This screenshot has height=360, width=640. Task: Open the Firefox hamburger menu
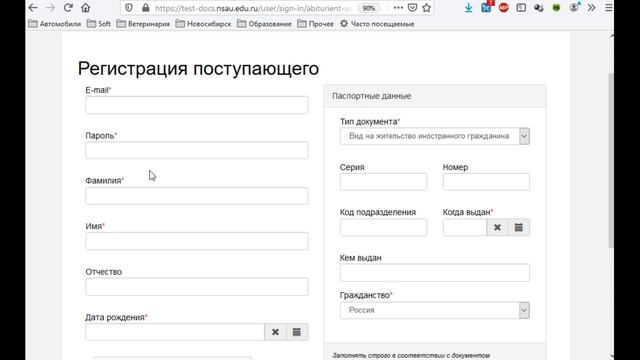point(609,8)
